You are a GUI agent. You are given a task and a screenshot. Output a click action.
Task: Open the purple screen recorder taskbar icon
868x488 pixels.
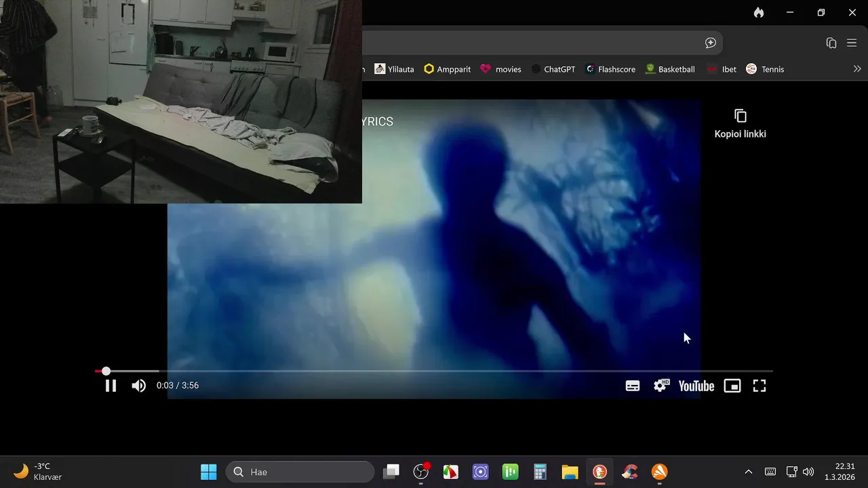[481, 472]
